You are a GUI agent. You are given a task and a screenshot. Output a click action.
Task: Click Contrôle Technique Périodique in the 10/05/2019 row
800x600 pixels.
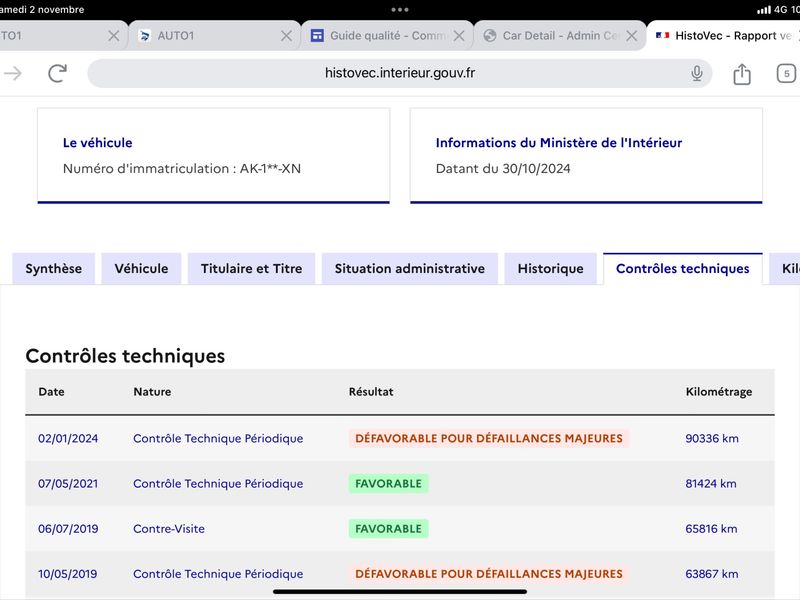(x=218, y=574)
